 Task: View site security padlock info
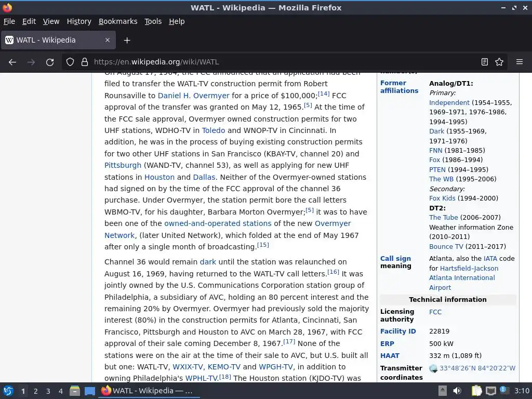85,62
